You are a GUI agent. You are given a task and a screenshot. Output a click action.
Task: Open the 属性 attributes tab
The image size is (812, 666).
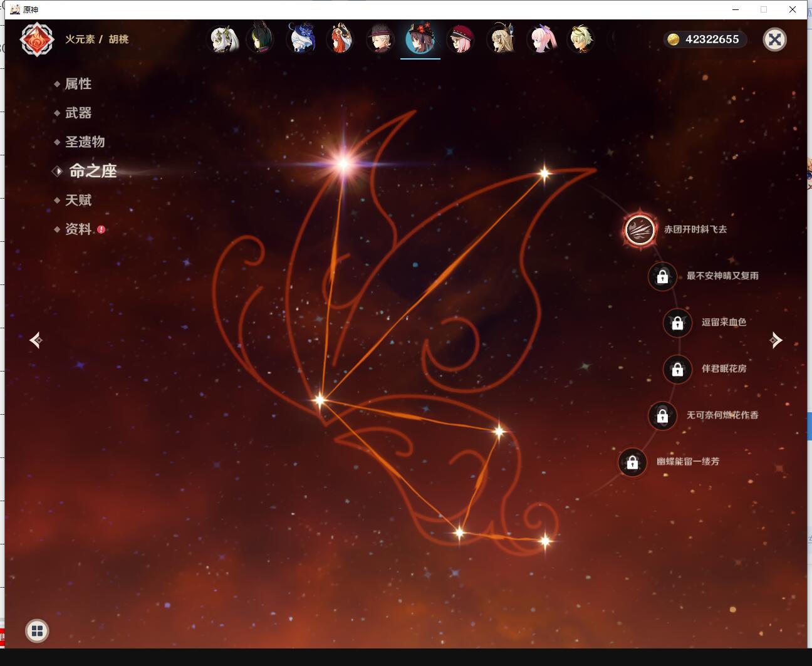pos(78,84)
